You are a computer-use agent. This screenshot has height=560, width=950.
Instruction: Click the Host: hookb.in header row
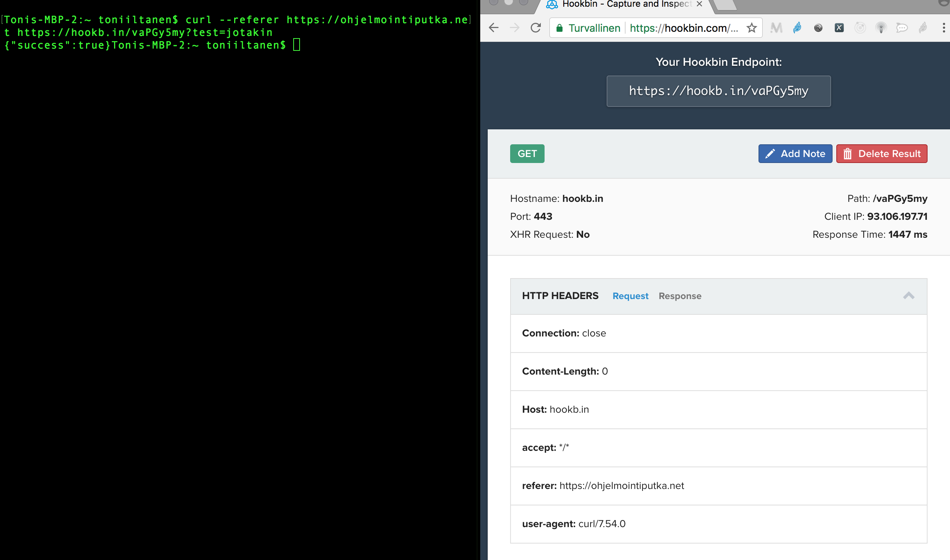718,409
